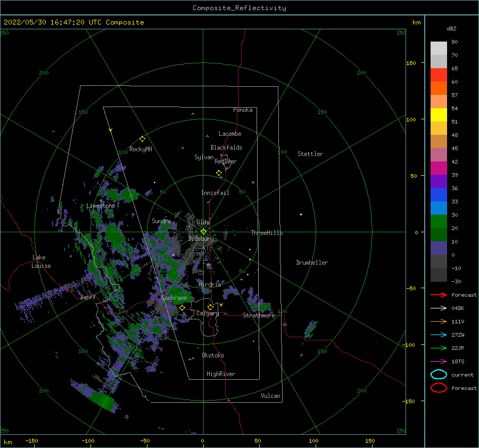Viewport: 479px width, 448px height.
Task: Click the yellow km label at bottom-left corner
Action: pos(7,442)
